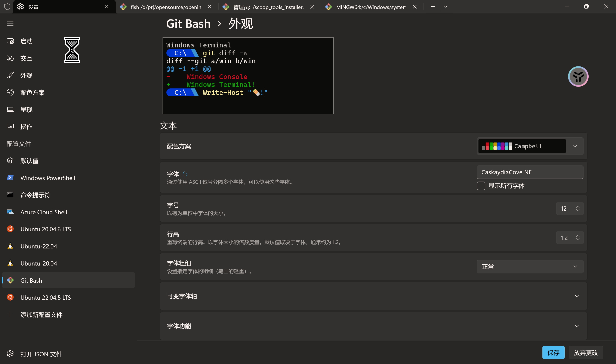This screenshot has height=364, width=616.
Task: Click the 外观 appearance brush icon
Action: click(10, 75)
